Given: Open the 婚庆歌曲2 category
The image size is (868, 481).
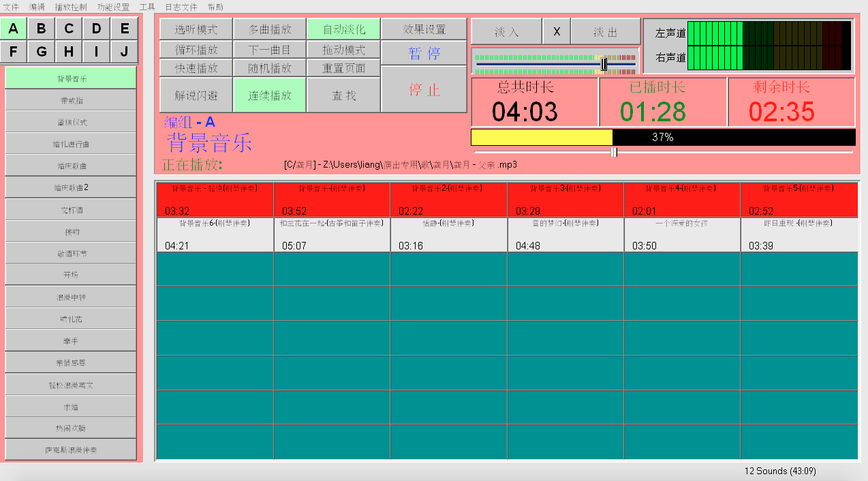Looking at the screenshot, I should [71, 187].
